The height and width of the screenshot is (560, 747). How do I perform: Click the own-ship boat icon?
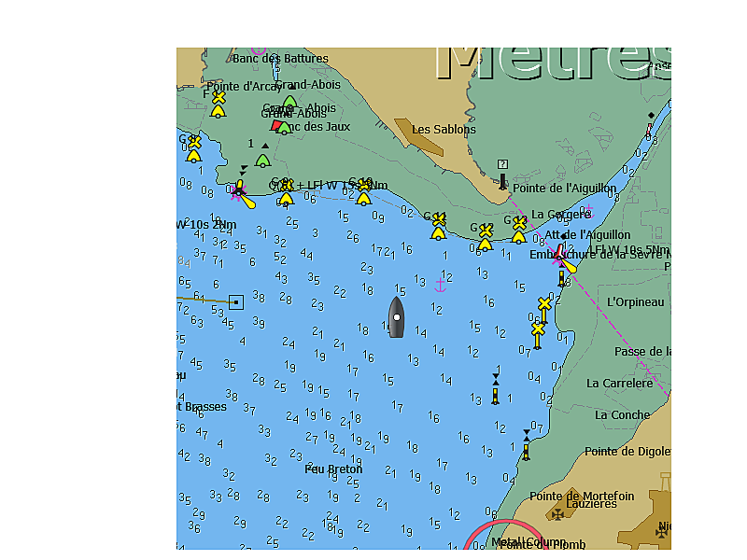click(x=396, y=317)
